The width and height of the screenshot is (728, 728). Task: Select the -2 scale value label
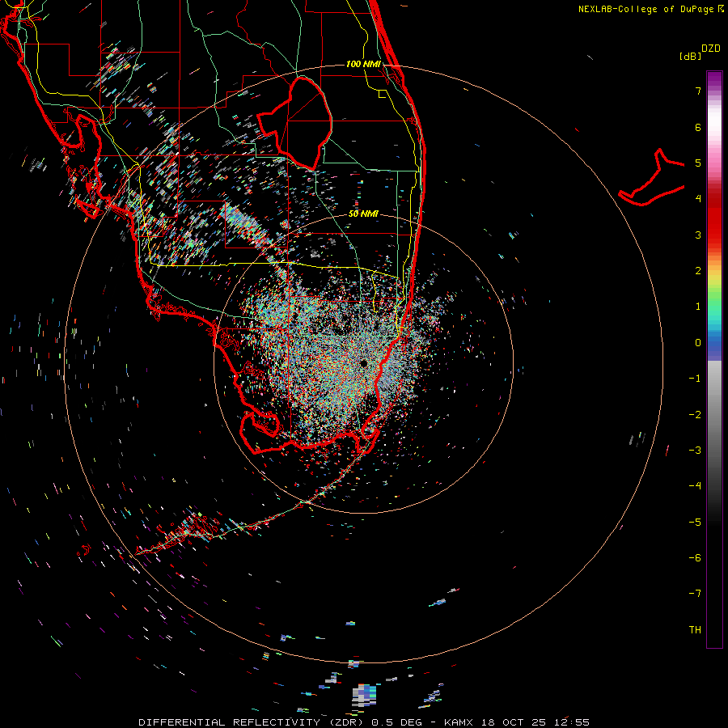tap(695, 415)
